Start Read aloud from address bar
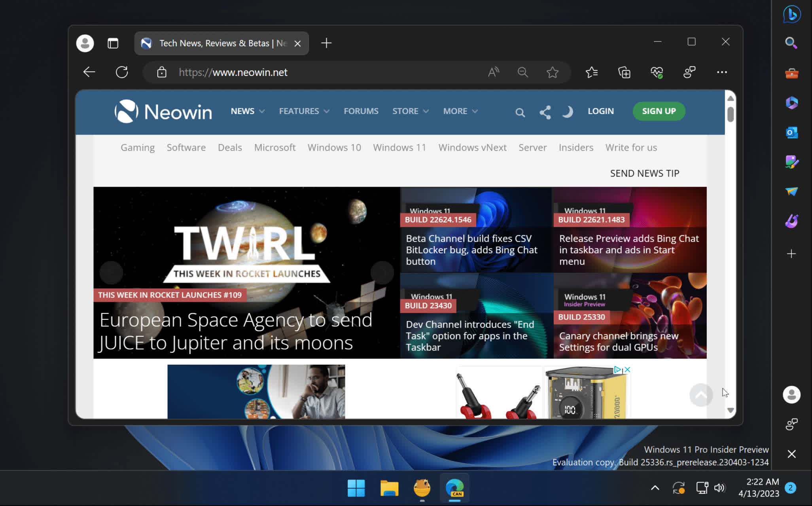 493,72
